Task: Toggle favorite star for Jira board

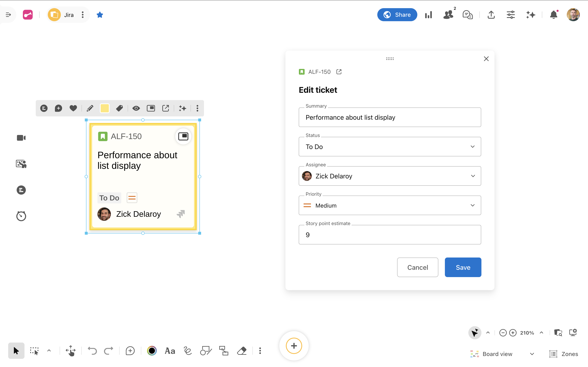Action: 100,15
